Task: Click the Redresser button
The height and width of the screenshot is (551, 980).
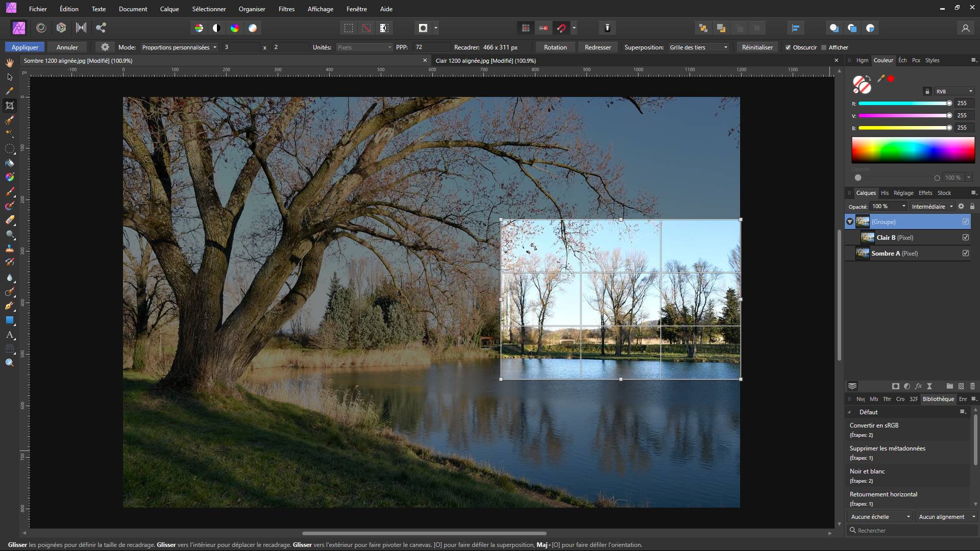Action: [598, 47]
